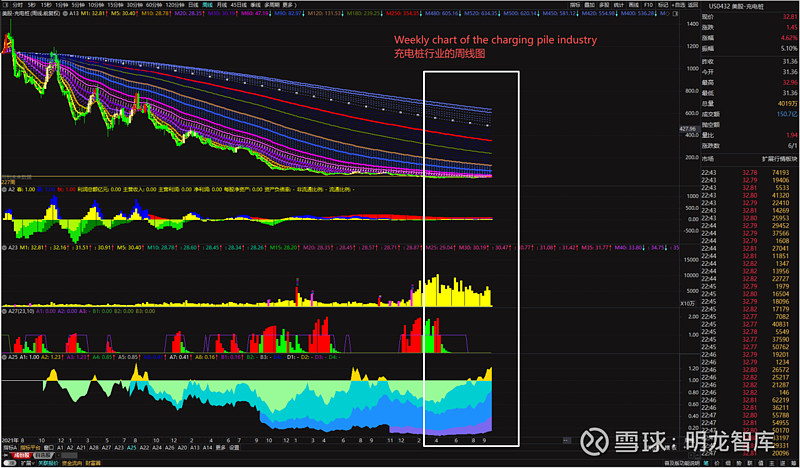Image resolution: width=800 pixels, height=468 pixels.
Task: Select the 自选股 watchlist tab
Action: click(43, 455)
